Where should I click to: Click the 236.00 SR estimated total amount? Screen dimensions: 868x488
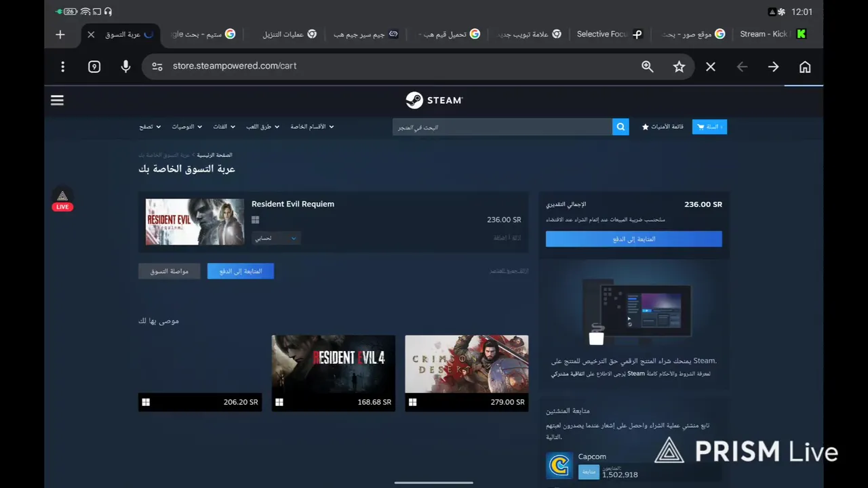703,204
